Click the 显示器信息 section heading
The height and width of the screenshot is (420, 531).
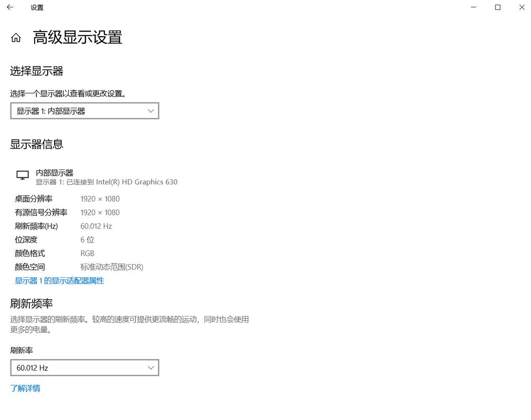click(37, 144)
